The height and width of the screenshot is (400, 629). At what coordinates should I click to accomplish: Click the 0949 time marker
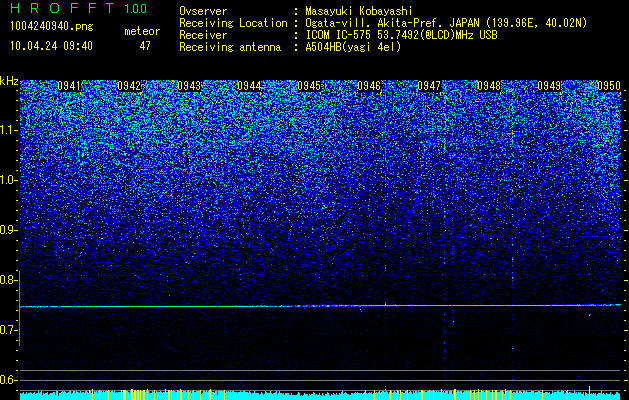tap(549, 86)
